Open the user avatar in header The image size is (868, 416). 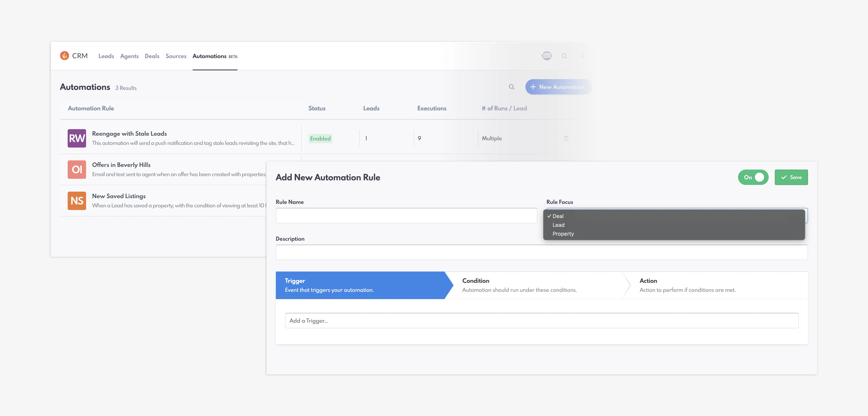tap(547, 56)
